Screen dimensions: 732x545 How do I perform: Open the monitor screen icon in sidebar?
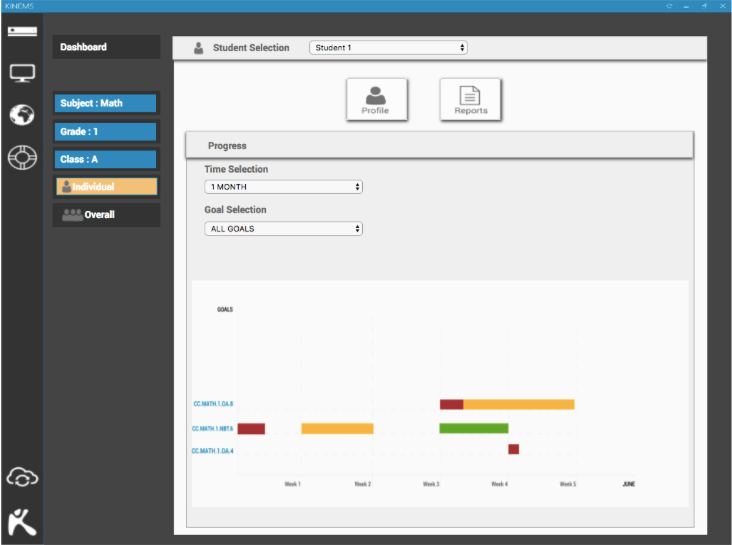tap(22, 73)
